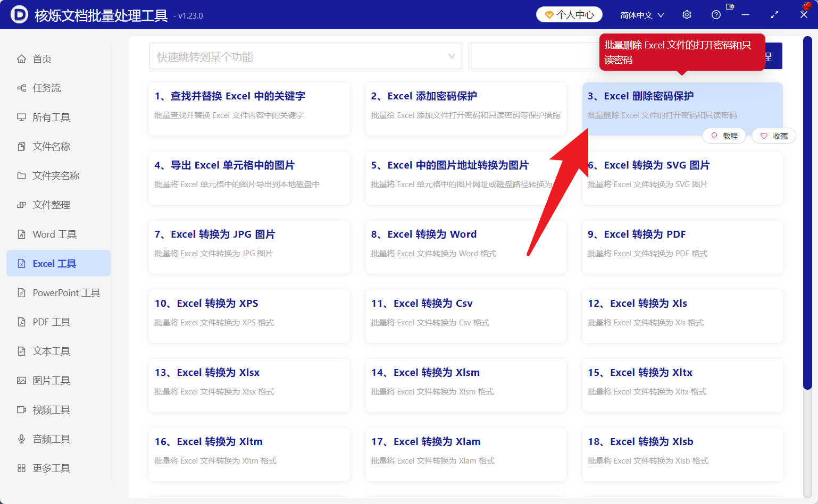This screenshot has width=818, height=504.
Task: Open Excel 转换为 Xlsb card
Action: pyautogui.click(x=682, y=455)
